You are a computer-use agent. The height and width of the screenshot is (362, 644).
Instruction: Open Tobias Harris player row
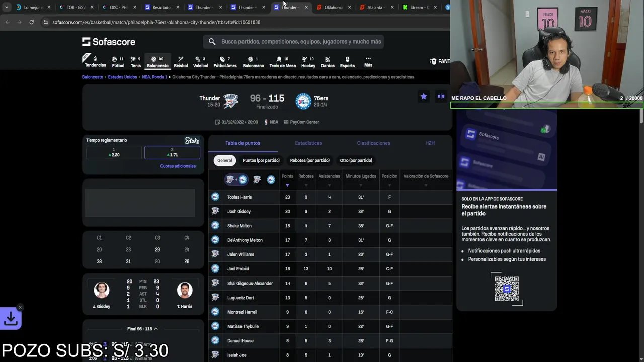[x=330, y=197]
